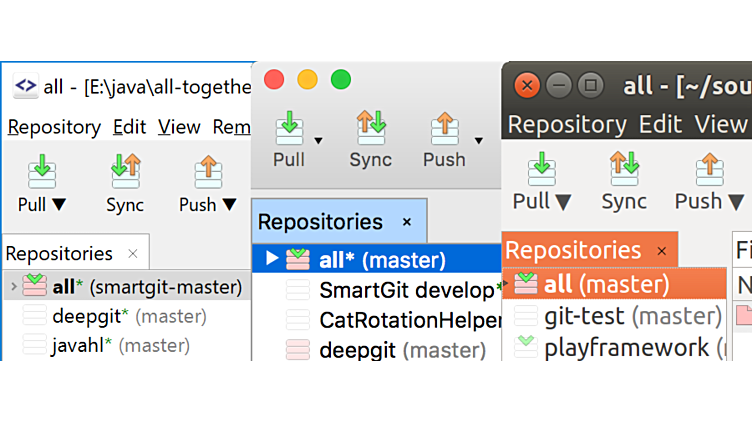Open the Repository menu in Ubuntu window
The height and width of the screenshot is (423, 752).
tap(567, 124)
